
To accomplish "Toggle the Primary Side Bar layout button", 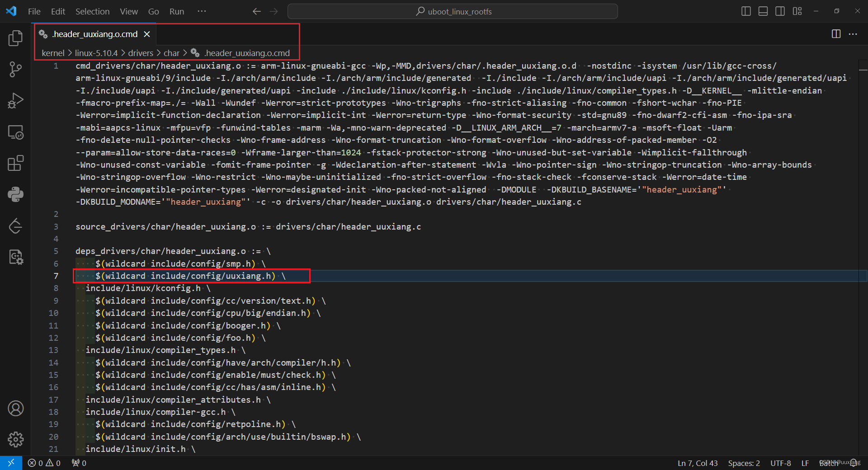I will point(746,11).
